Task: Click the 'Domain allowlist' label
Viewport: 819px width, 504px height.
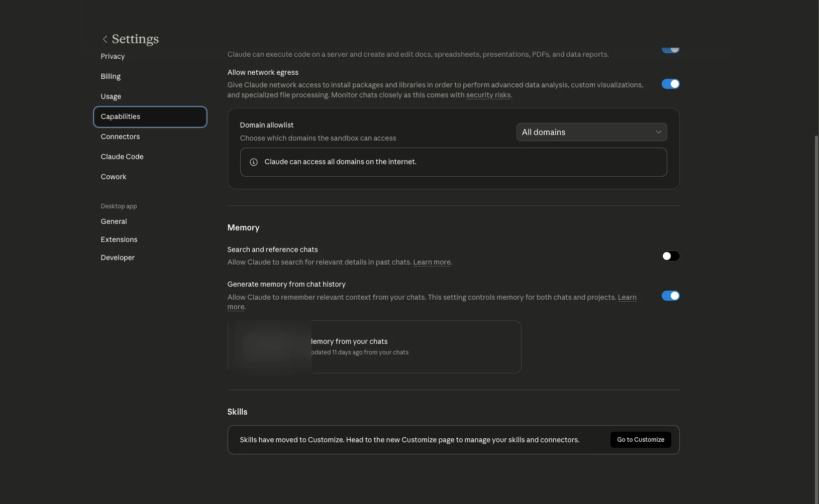Action: tap(266, 125)
